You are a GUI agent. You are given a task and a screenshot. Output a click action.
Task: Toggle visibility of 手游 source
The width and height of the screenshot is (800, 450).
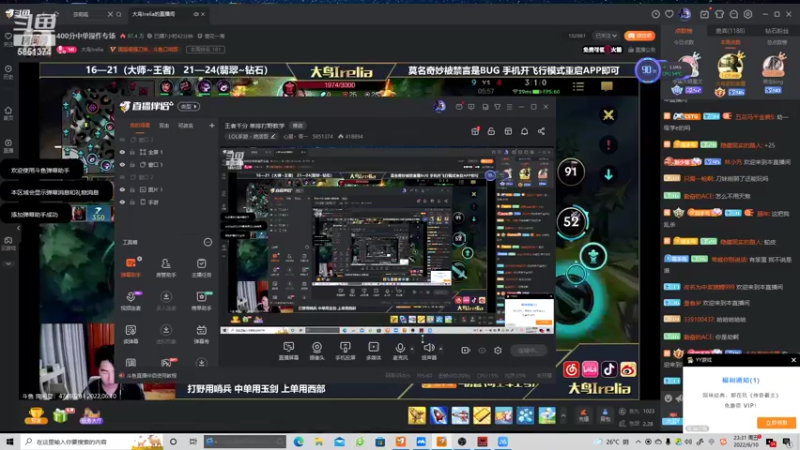(122, 202)
